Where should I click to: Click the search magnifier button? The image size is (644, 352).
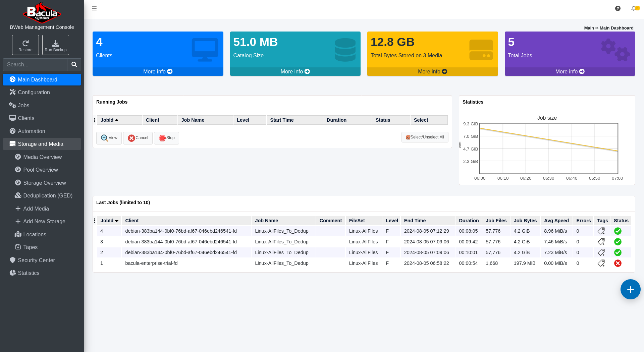point(74,65)
